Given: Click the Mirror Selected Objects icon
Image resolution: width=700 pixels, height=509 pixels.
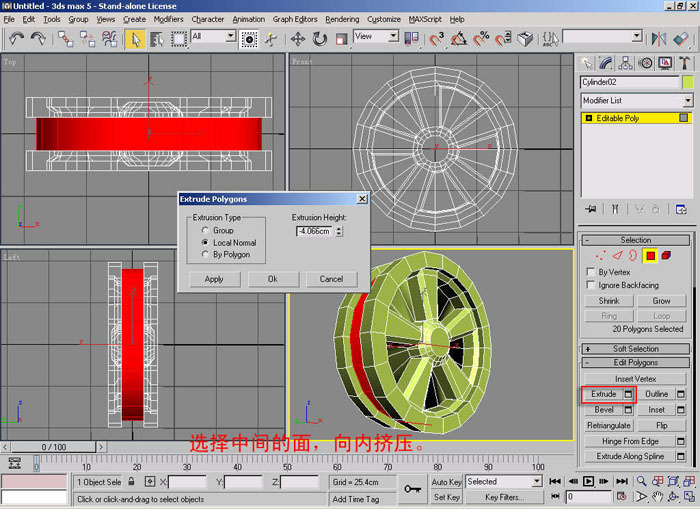Looking at the screenshot, I should [658, 39].
